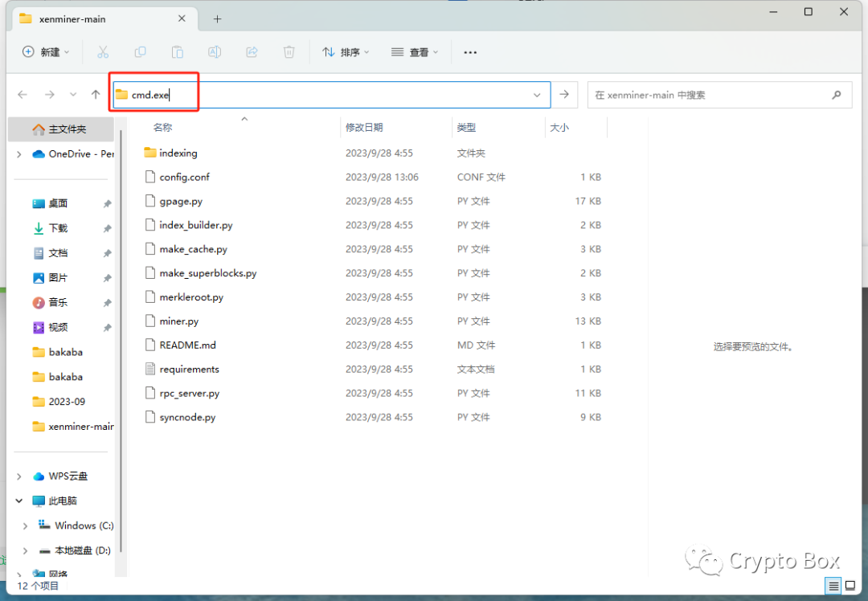Click the Share icon in toolbar

point(252,52)
